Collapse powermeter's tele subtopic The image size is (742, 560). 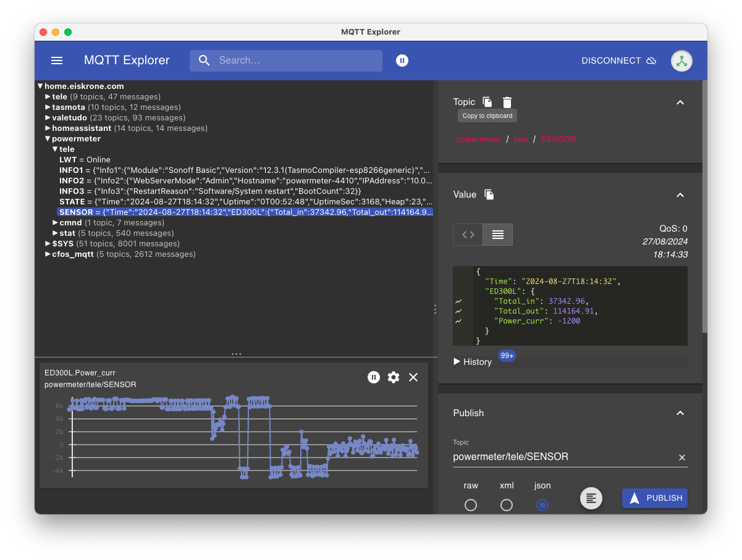pos(55,149)
